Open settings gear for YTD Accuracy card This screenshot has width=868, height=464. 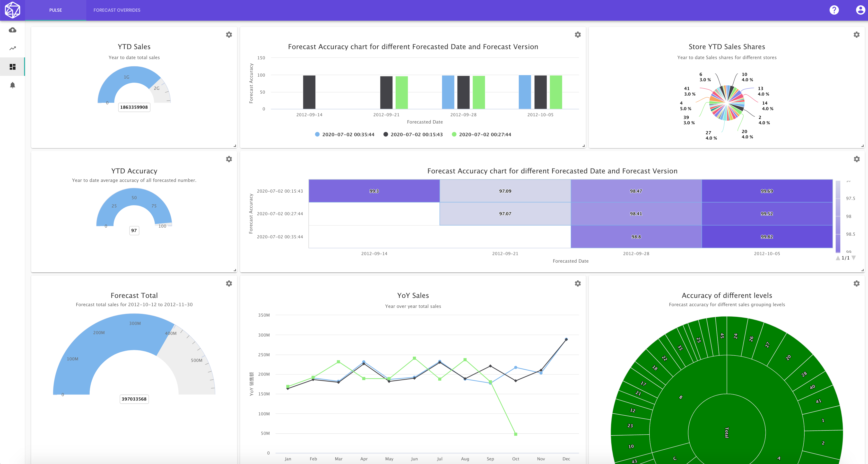click(x=229, y=159)
